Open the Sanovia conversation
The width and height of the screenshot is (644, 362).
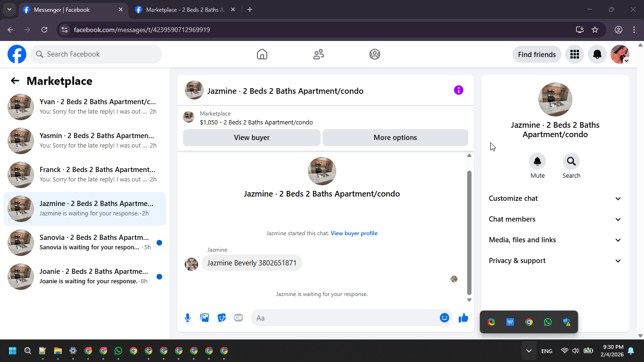[x=85, y=243]
